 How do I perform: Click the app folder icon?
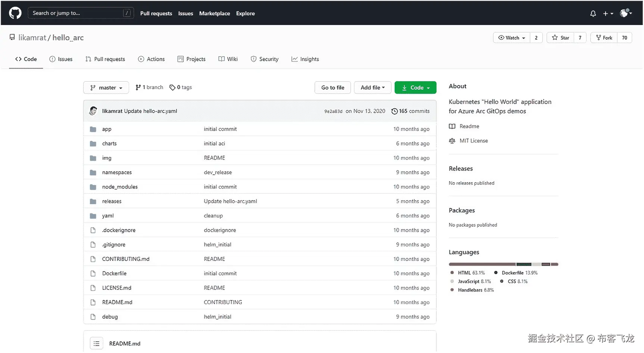coord(93,129)
